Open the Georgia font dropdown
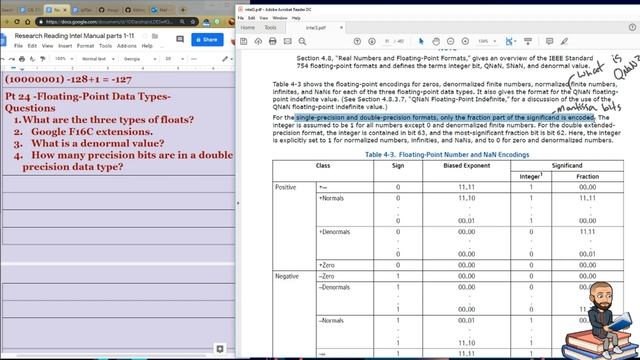This screenshot has width=640, height=360. [x=140, y=59]
